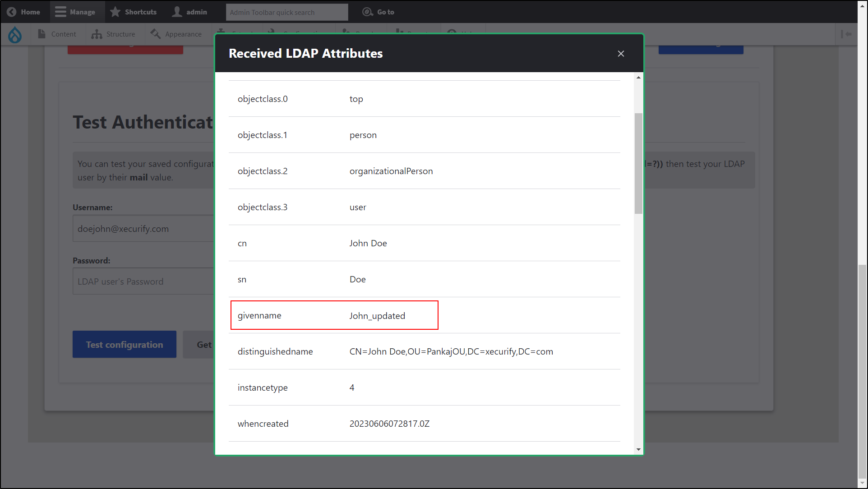This screenshot has height=489, width=868.
Task: Click the LDAP user's Password field
Action: [143, 281]
